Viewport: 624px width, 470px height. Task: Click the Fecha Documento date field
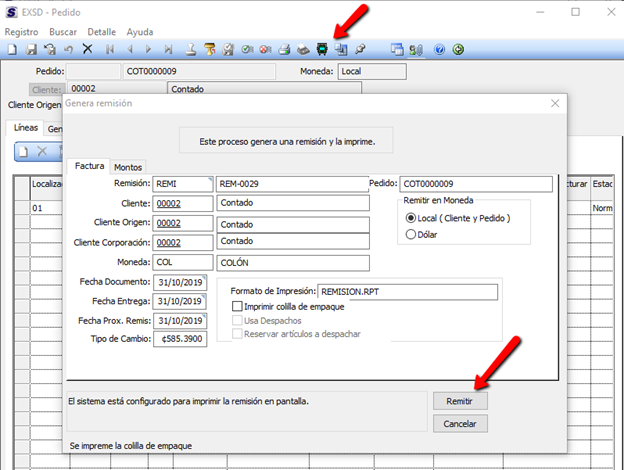pyautogui.click(x=180, y=282)
